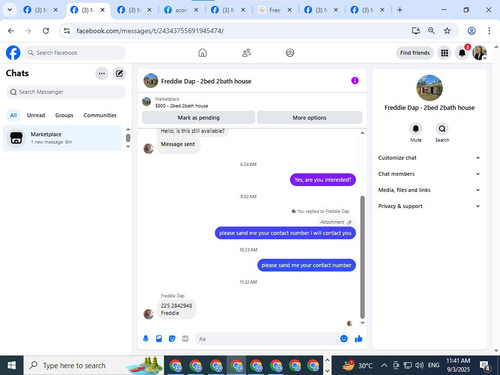The image size is (500, 375).
Task: Select the Groups chats filter
Action: tap(64, 115)
